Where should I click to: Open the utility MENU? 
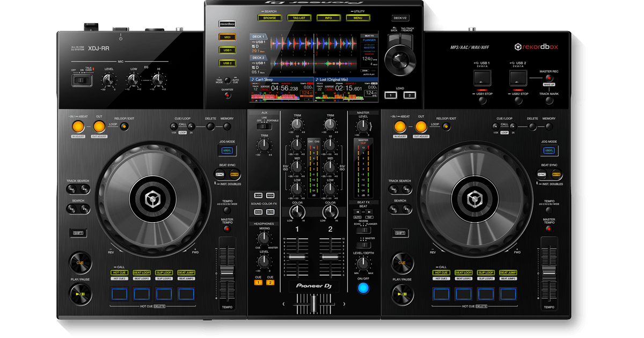pyautogui.click(x=357, y=18)
